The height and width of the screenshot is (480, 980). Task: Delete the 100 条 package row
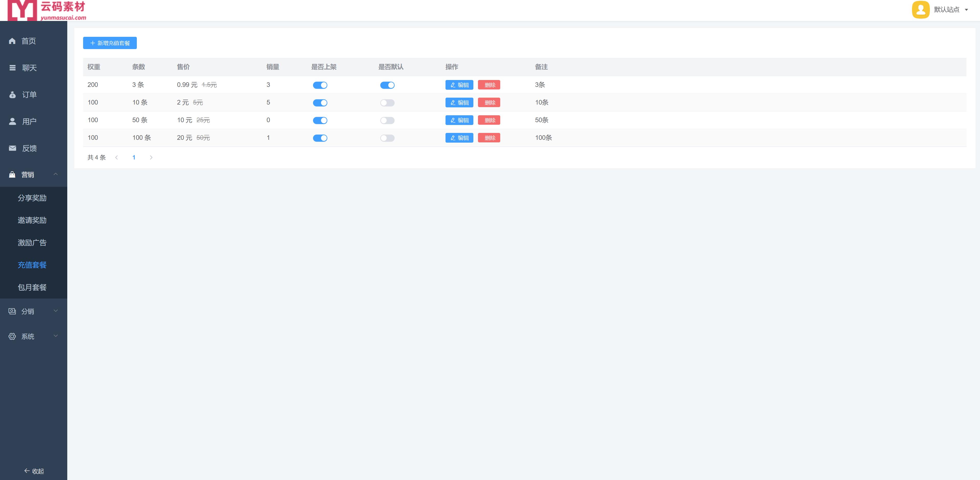coord(489,138)
